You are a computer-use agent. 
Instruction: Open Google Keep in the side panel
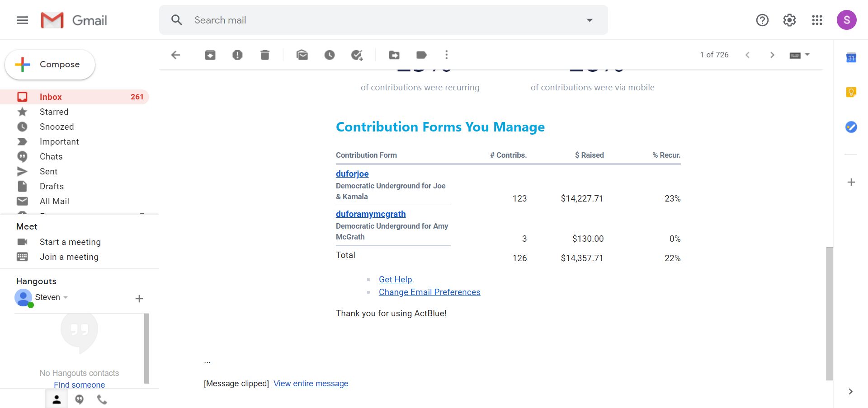pyautogui.click(x=851, y=92)
